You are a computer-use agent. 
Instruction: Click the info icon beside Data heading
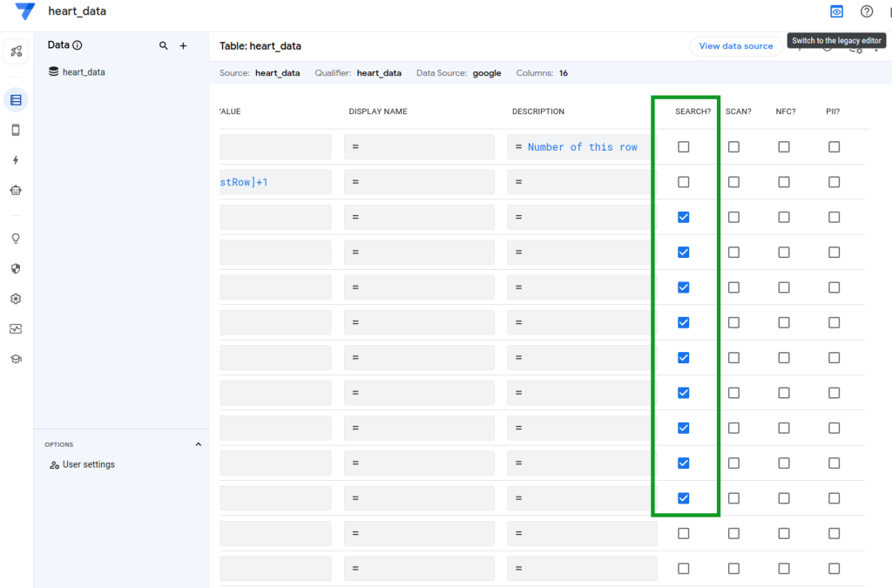tap(78, 45)
